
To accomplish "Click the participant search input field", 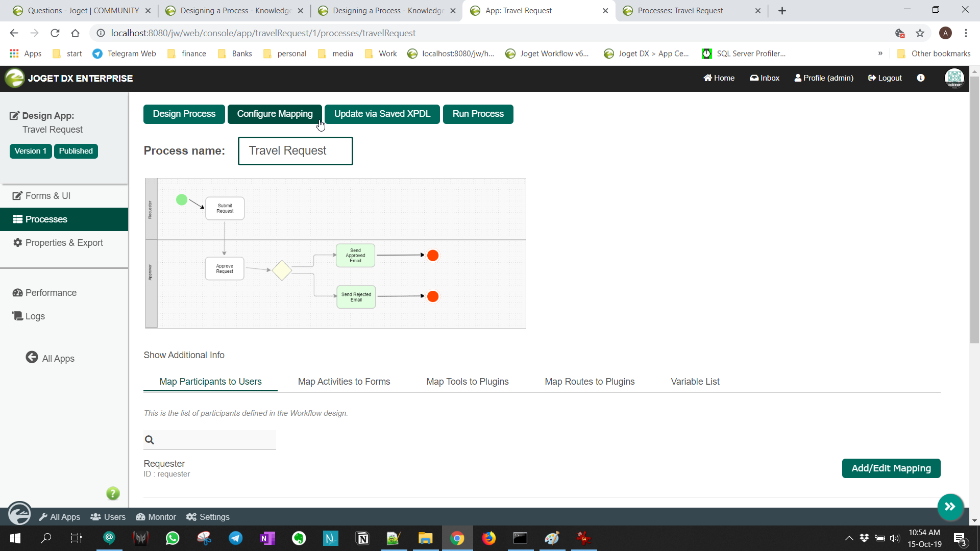I will pos(214,440).
